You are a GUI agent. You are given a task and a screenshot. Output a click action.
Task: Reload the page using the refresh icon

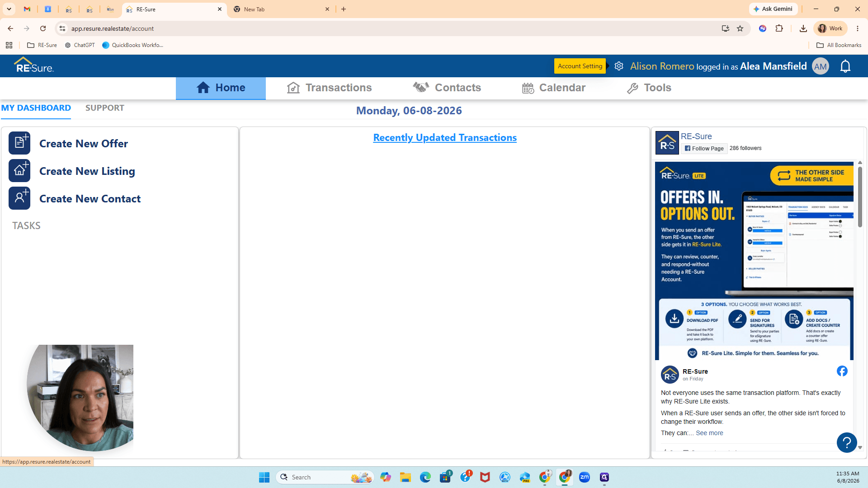pyautogui.click(x=43, y=28)
